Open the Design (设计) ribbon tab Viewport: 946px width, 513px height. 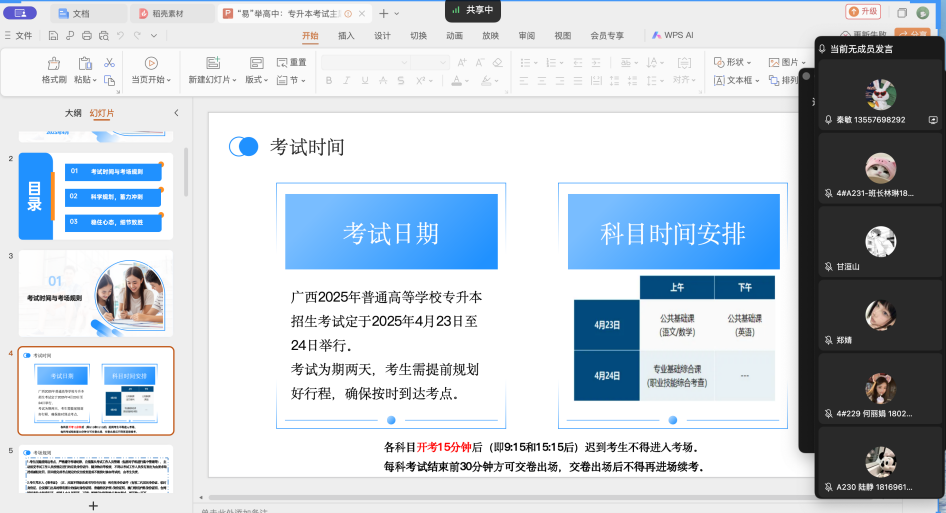(x=382, y=35)
